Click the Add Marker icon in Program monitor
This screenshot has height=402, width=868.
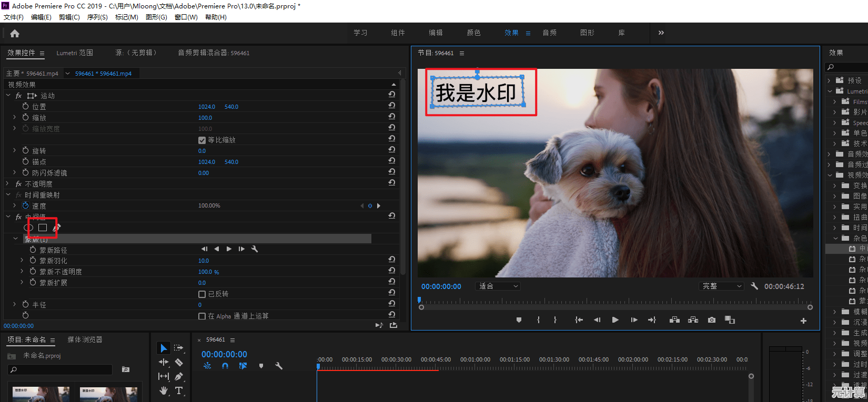click(519, 320)
